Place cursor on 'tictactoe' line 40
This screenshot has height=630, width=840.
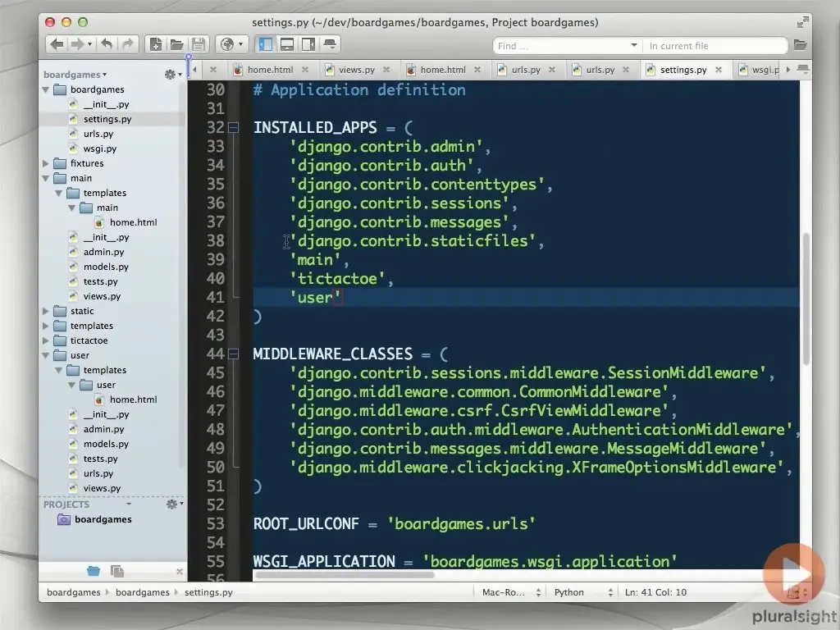(x=340, y=279)
